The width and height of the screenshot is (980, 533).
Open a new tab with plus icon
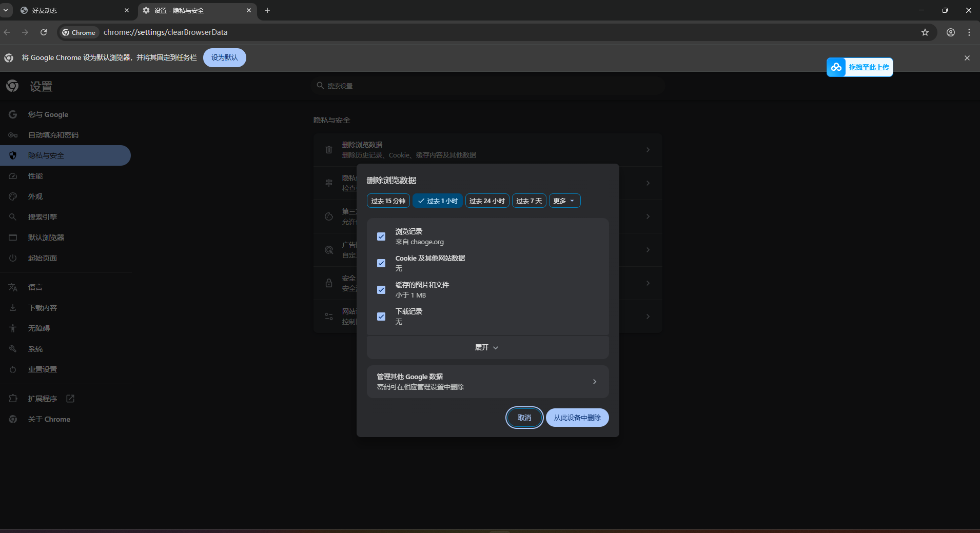[267, 10]
